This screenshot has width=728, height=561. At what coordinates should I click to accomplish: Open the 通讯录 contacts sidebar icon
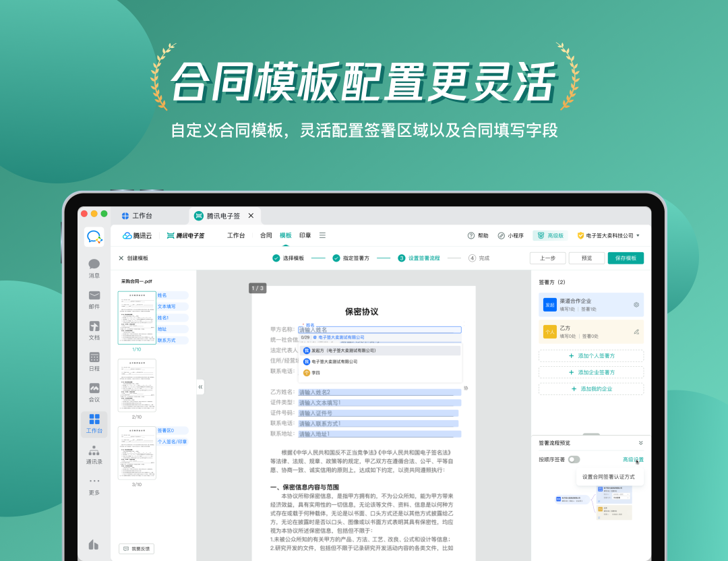[x=94, y=454]
